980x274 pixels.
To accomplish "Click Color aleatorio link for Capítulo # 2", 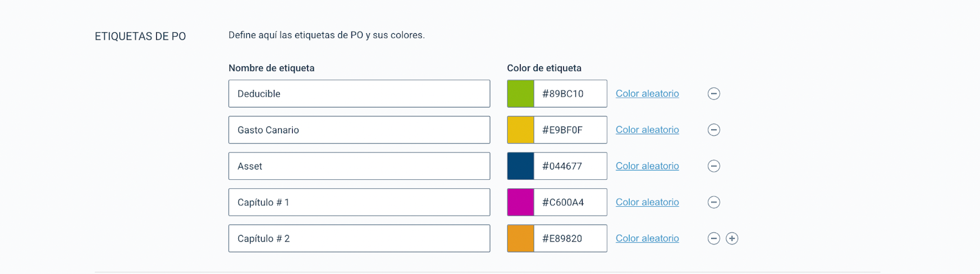I will [647, 239].
